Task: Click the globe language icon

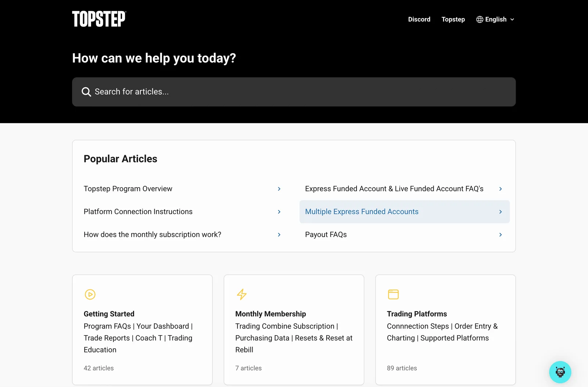Action: (x=480, y=19)
